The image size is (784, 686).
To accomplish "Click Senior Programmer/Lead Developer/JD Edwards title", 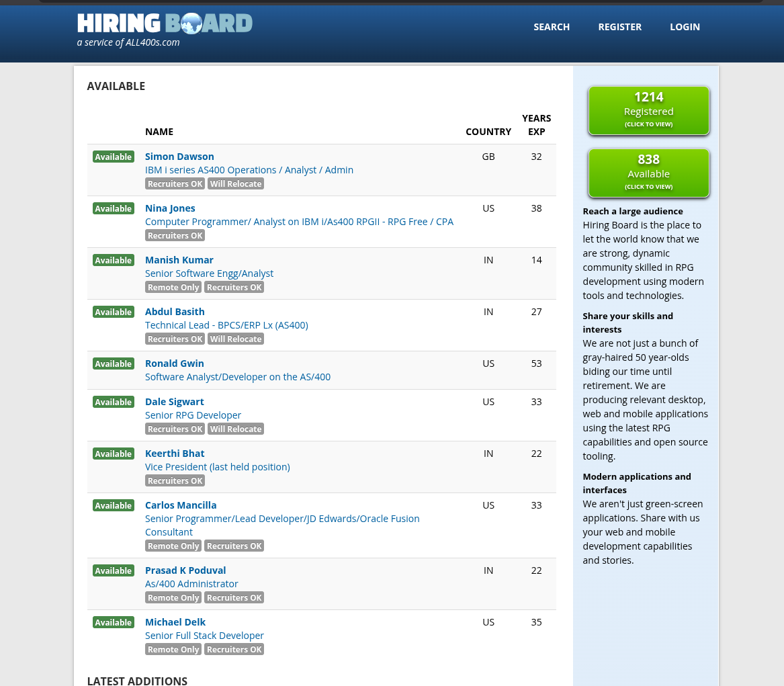I will pos(282,525).
